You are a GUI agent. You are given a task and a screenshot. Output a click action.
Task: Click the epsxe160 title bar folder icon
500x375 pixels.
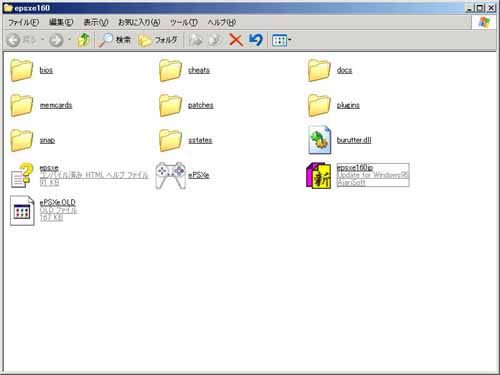[x=8, y=8]
